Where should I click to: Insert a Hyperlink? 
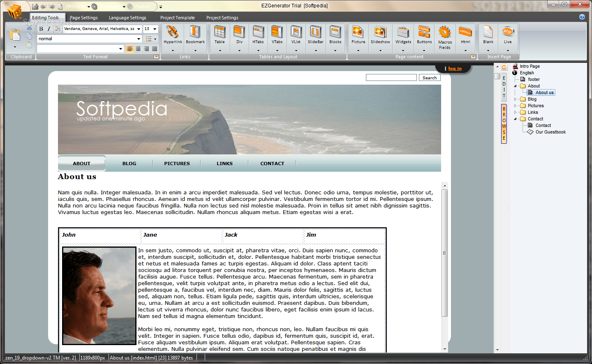point(173,39)
